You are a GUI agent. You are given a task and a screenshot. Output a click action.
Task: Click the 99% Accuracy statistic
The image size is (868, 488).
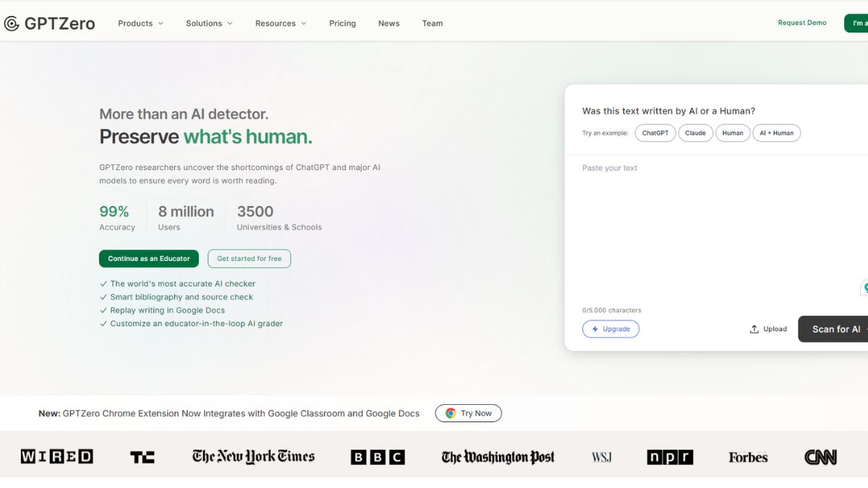117,218
